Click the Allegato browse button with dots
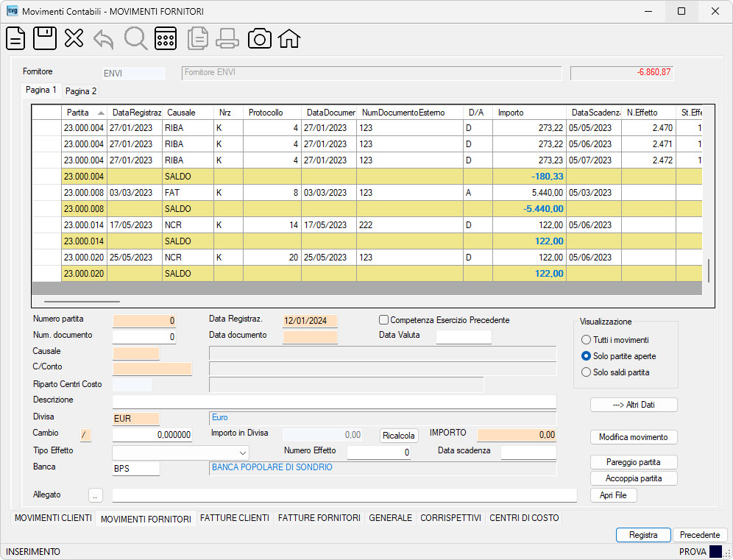Image resolution: width=733 pixels, height=560 pixels. (96, 495)
